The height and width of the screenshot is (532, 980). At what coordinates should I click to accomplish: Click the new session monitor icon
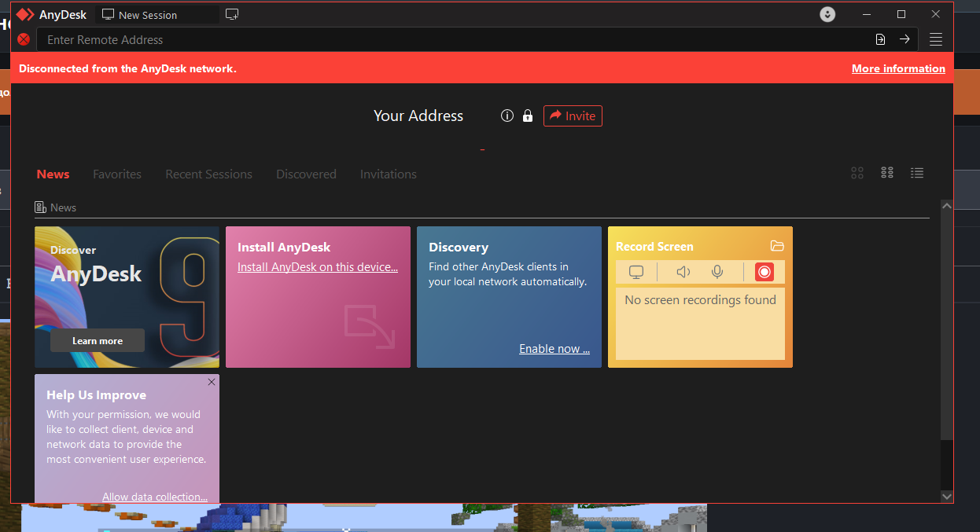coord(232,14)
